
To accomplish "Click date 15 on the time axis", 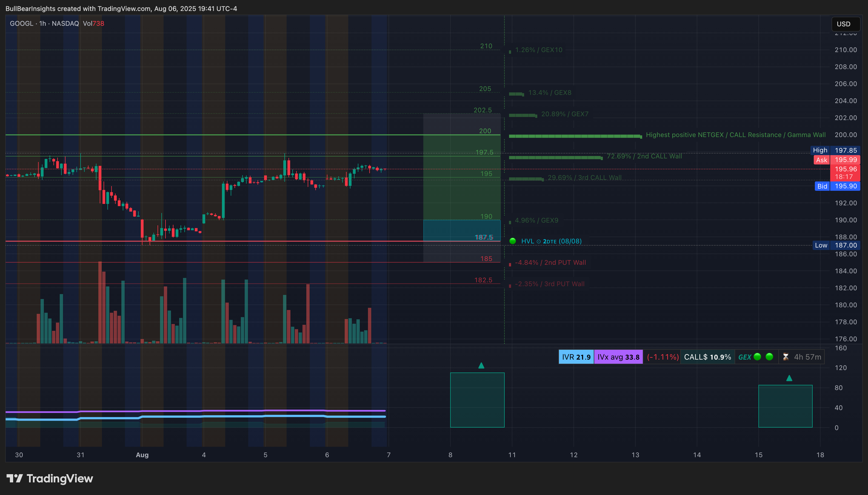I will pyautogui.click(x=758, y=455).
